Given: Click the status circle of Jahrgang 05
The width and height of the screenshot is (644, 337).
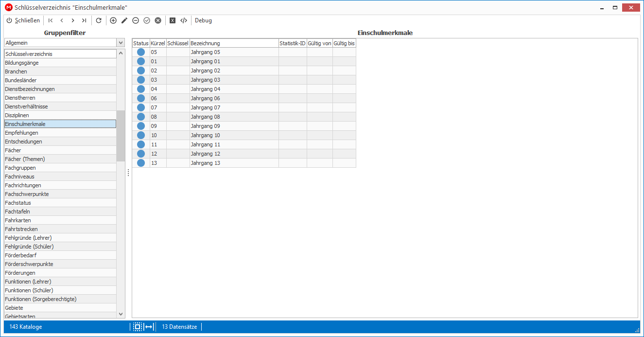Looking at the screenshot, I should coord(141,52).
